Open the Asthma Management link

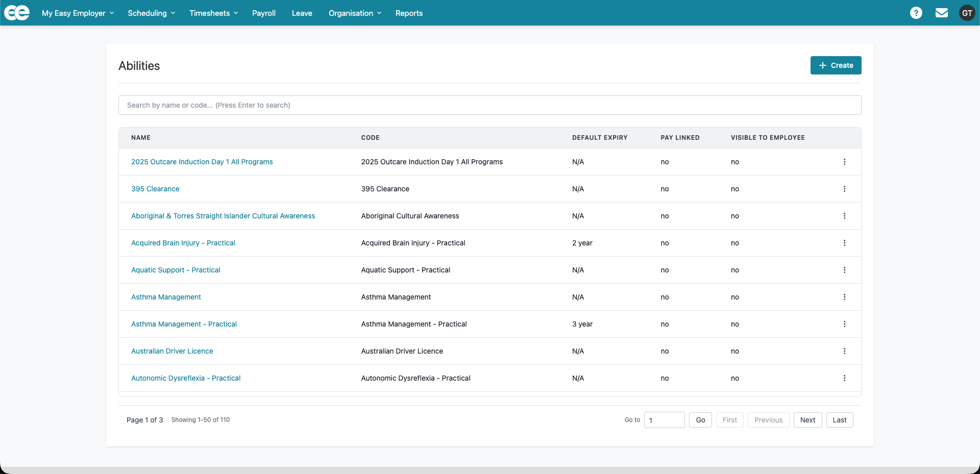[166, 297]
